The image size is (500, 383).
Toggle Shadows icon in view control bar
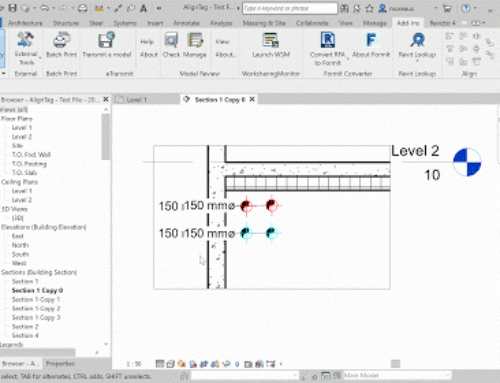click(193, 364)
